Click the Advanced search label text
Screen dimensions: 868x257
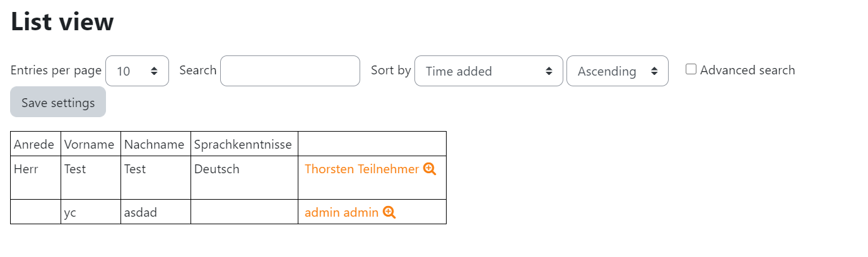click(748, 70)
